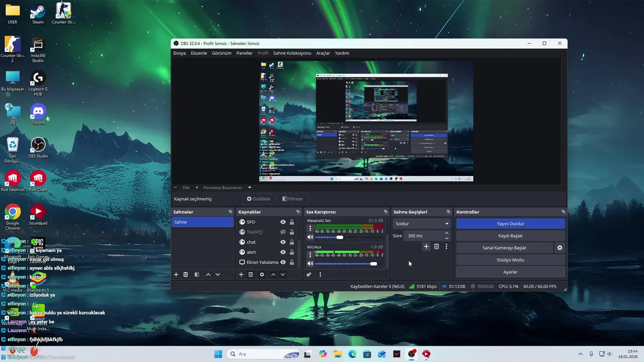Add a new source in Kaynaklar panel
This screenshot has height=362, width=644.
[241, 275]
